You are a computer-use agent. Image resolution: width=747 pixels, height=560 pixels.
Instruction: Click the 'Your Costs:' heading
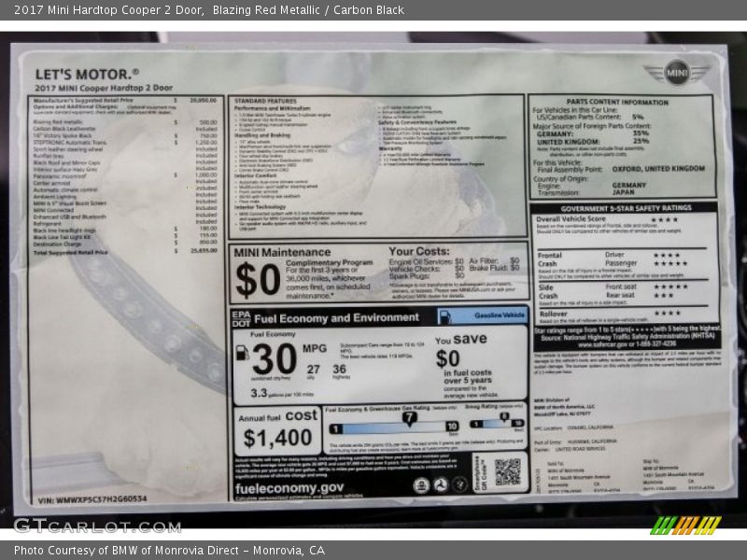tap(418, 251)
